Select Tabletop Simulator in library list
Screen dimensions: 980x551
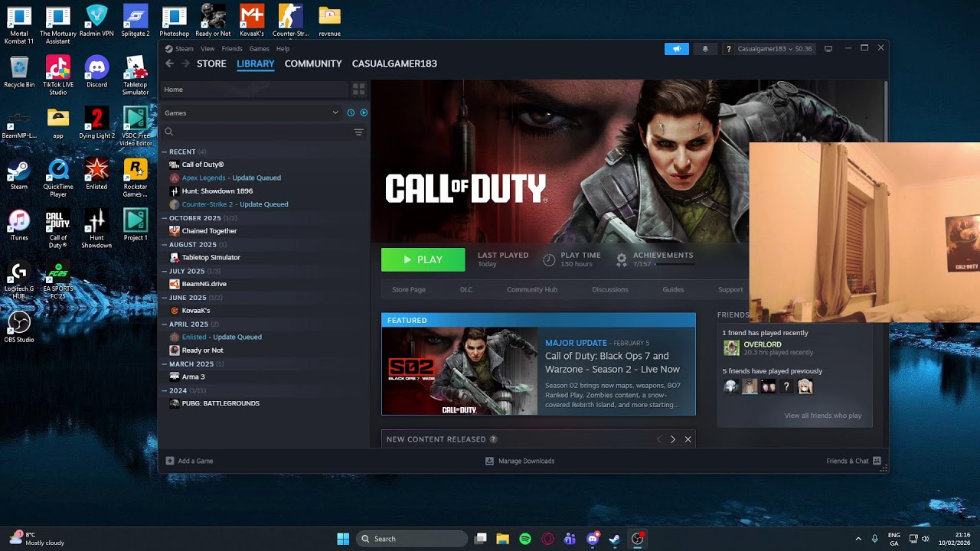pos(205,257)
